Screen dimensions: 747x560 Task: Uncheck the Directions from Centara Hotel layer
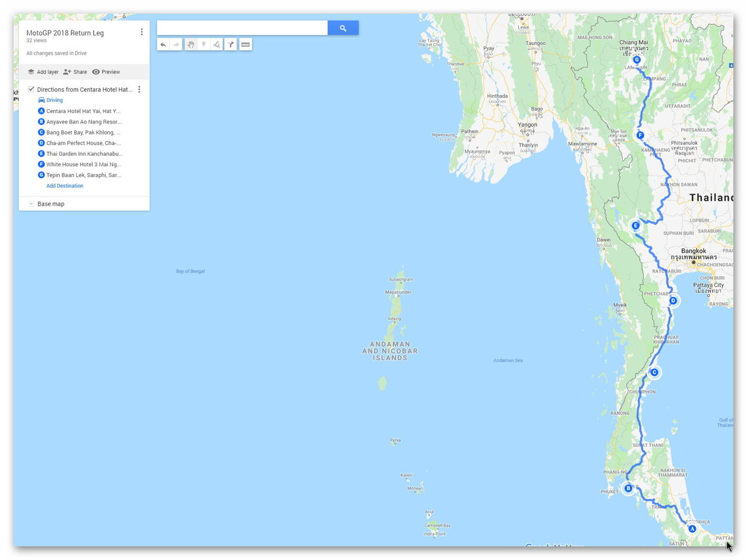click(x=31, y=90)
